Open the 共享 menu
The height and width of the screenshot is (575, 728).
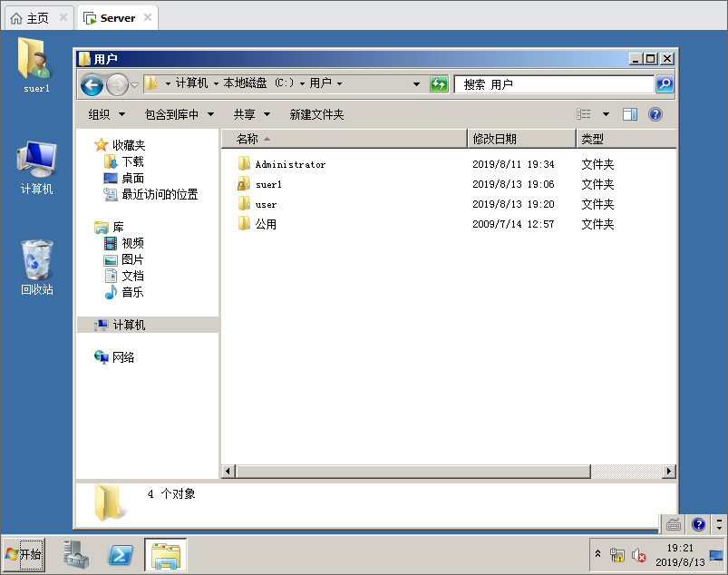pos(252,114)
